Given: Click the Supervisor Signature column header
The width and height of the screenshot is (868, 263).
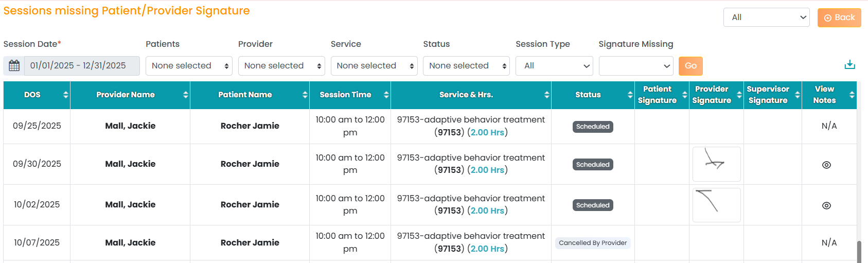Looking at the screenshot, I should click(768, 95).
